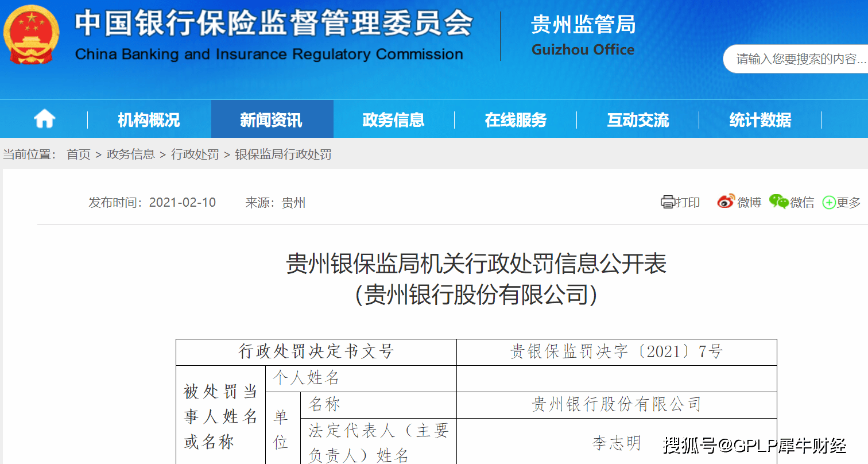Share via the Weibo icon
This screenshot has height=464, width=868.
click(726, 202)
